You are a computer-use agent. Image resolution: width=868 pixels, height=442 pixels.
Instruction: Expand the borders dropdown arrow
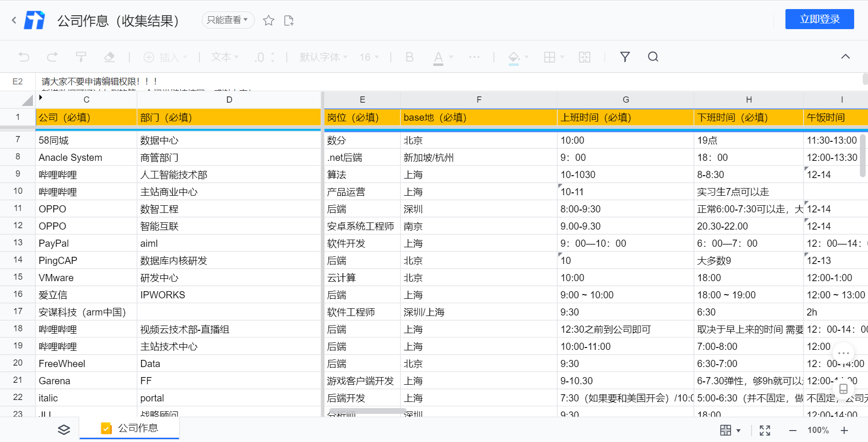[x=562, y=57]
